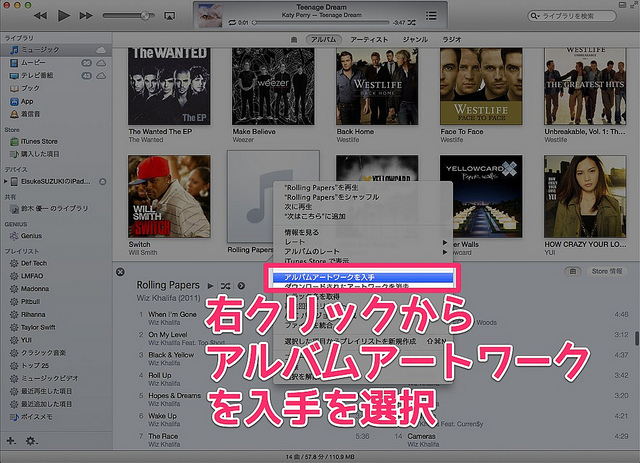
Task: Open the gear settings menu at the sidebar bottom
Action: point(31,441)
